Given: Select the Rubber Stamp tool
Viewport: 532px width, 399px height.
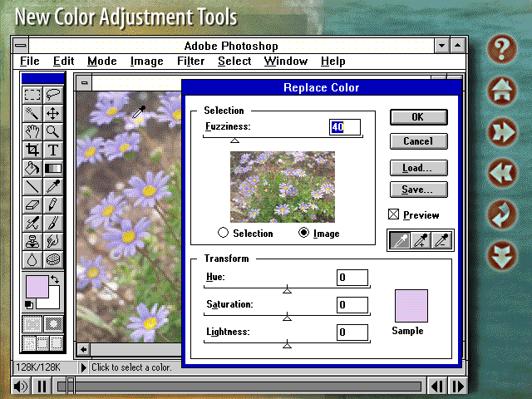Looking at the screenshot, I should tap(32, 241).
